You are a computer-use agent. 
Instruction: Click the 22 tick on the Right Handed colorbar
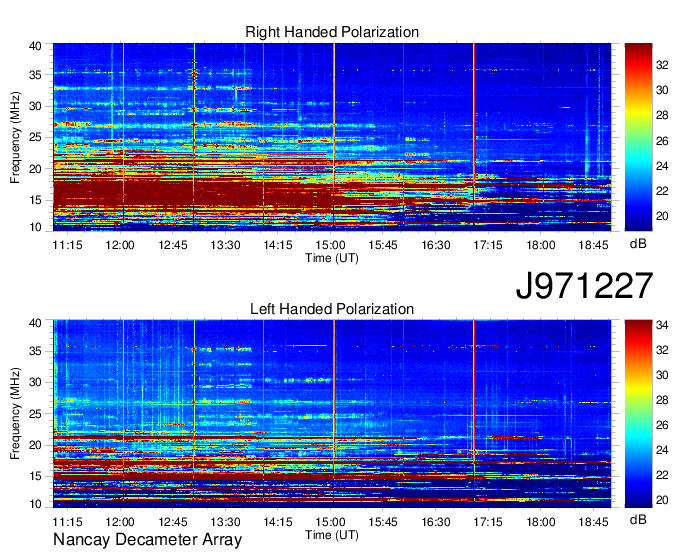pos(662,191)
